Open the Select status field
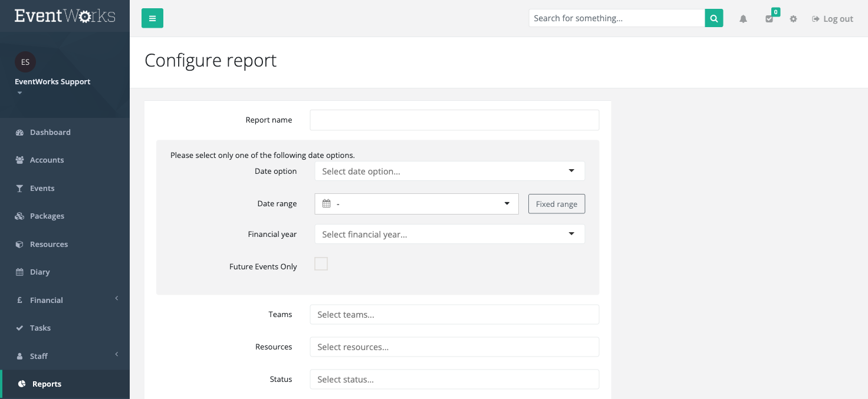Viewport: 868px width, 399px height. 455,380
